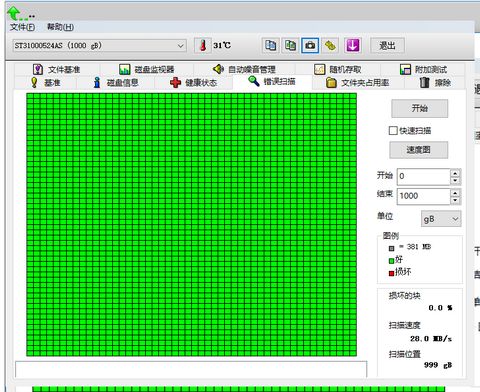Click the green scan block grid
The image size is (480, 392).
click(x=191, y=225)
